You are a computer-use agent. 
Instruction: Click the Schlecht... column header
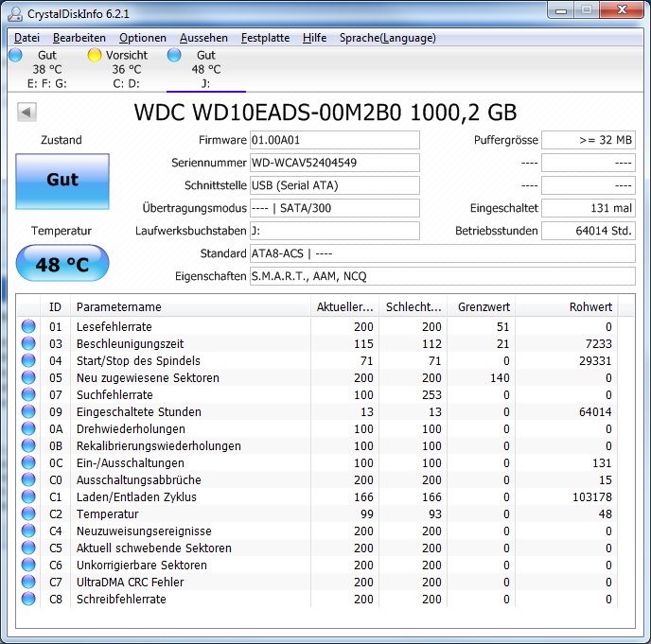[413, 307]
